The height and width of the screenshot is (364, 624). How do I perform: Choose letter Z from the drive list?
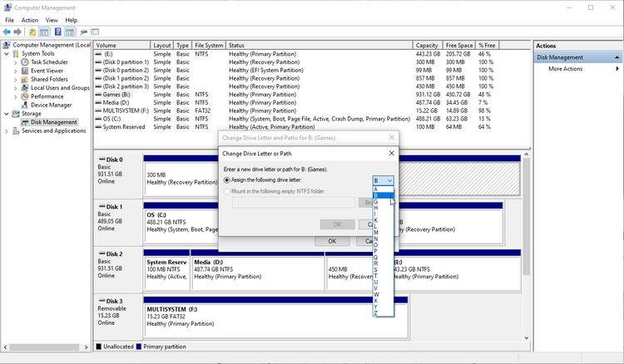[x=384, y=313]
